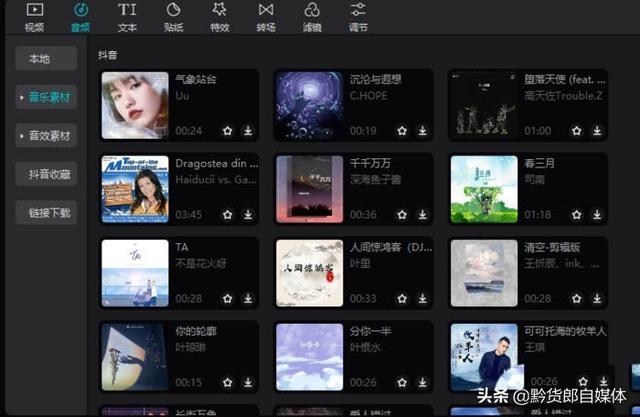Click the TA album cover thumbnail
Screen dimensions: 640x417
click(135, 273)
